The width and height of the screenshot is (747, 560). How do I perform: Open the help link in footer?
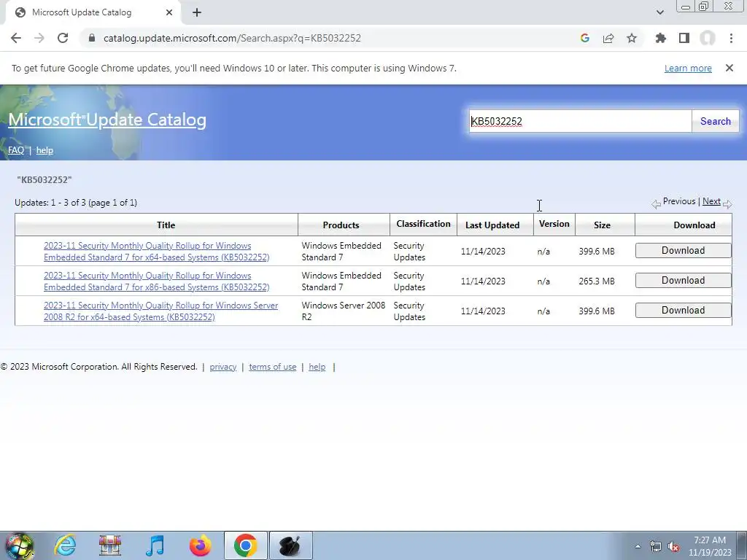click(317, 367)
